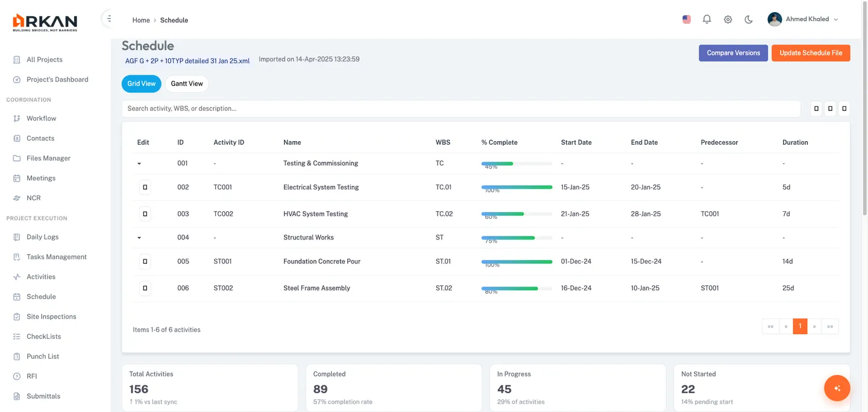The width and height of the screenshot is (868, 412).
Task: Toggle dark mode with the moon icon
Action: tap(748, 19)
